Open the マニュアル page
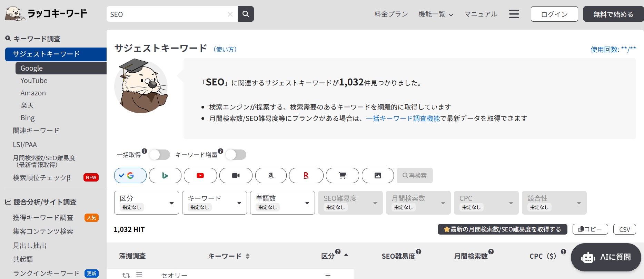 pos(481,14)
